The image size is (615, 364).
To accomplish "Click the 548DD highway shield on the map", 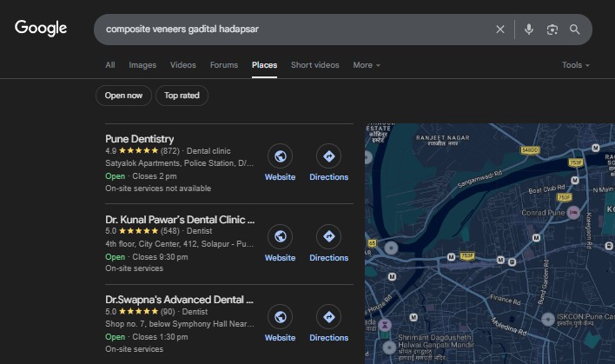I will pos(530,150).
